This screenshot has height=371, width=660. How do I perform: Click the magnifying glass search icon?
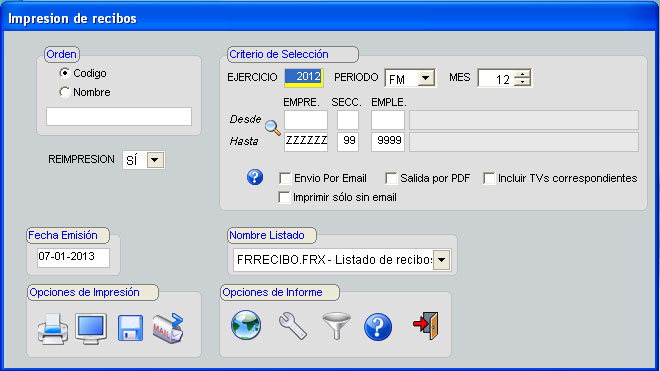pyautogui.click(x=272, y=128)
